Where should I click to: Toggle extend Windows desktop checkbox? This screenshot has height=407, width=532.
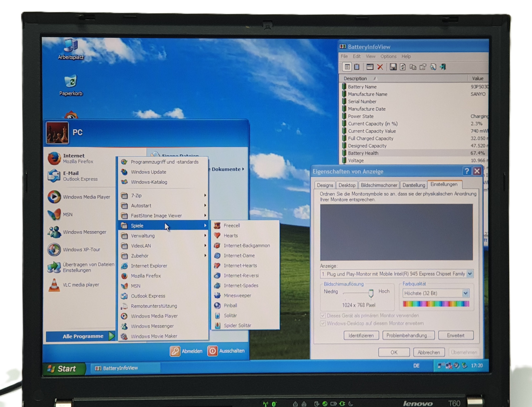(x=323, y=323)
